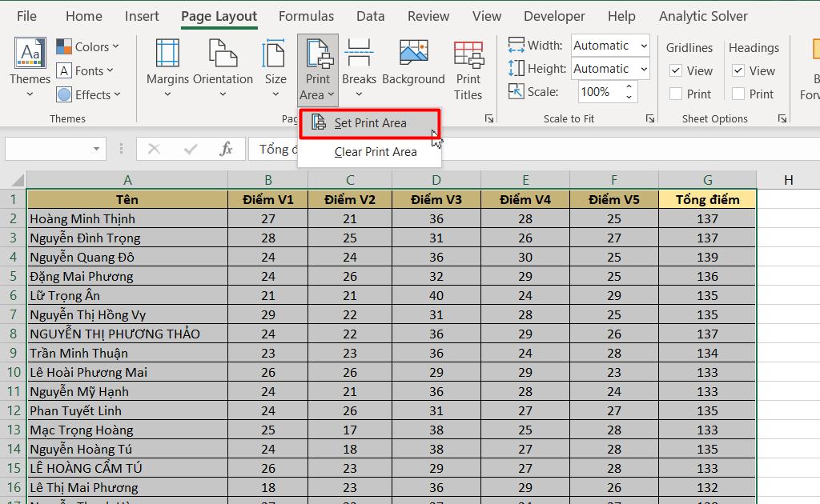820x504 pixels.
Task: Open the Themes gallery icon
Action: (x=30, y=54)
